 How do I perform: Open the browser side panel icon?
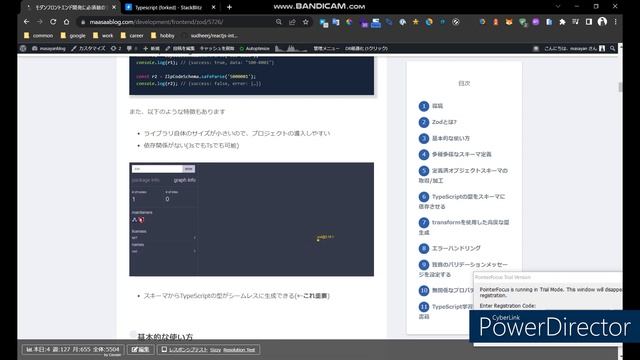coord(589,22)
